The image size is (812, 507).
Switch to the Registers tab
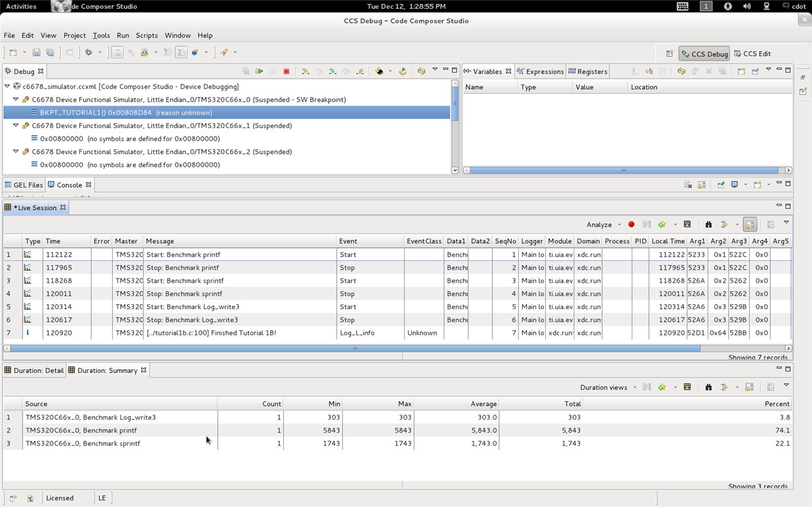588,71
